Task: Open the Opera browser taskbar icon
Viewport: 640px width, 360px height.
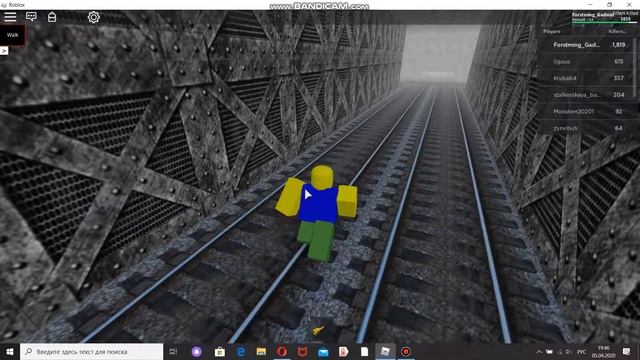Action: (282, 351)
